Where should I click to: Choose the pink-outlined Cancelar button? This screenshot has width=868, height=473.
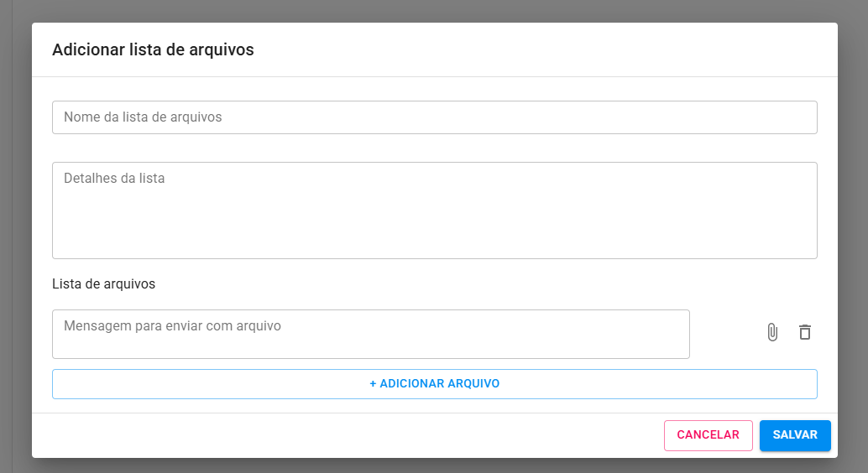click(x=708, y=435)
